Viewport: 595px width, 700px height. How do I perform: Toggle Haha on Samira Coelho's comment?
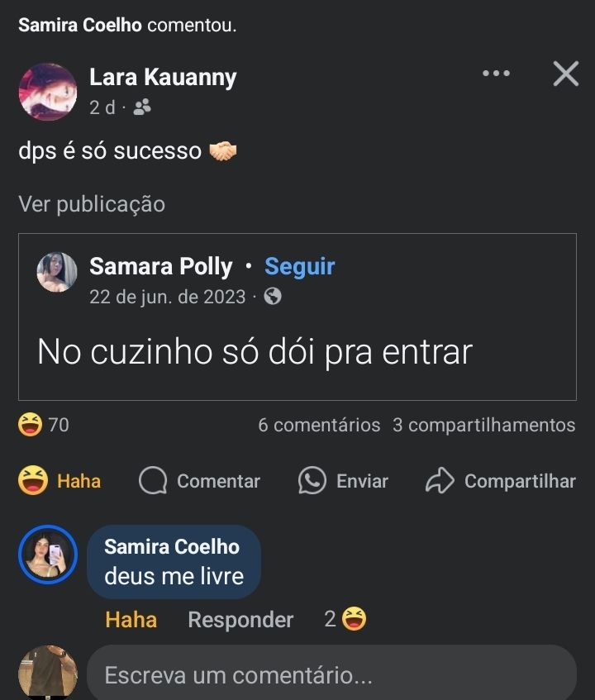tap(131, 619)
